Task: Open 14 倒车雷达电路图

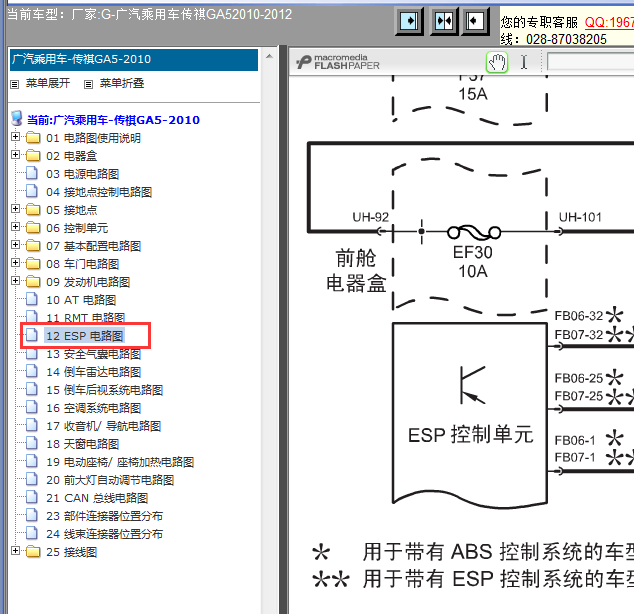Action: pos(93,372)
